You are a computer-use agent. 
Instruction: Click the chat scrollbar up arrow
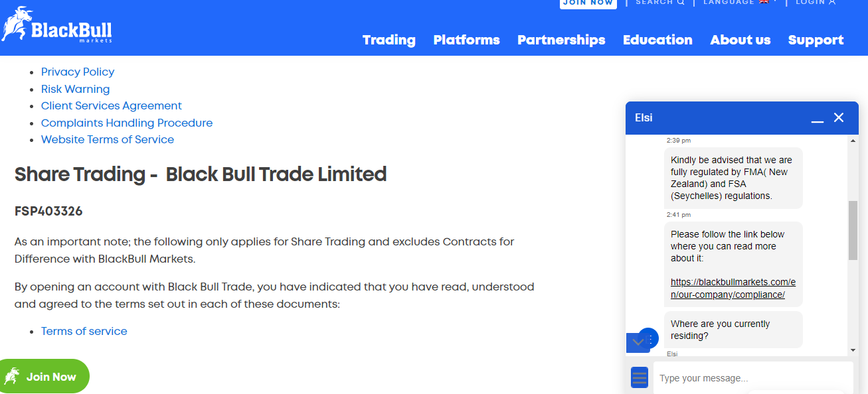[x=853, y=140]
